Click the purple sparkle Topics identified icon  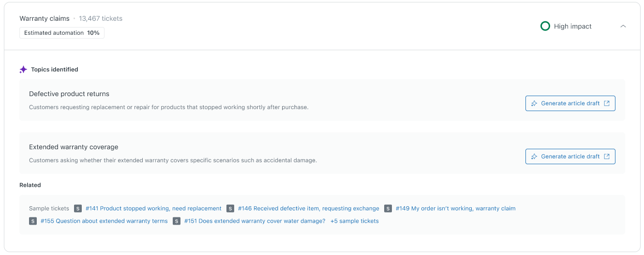click(23, 70)
